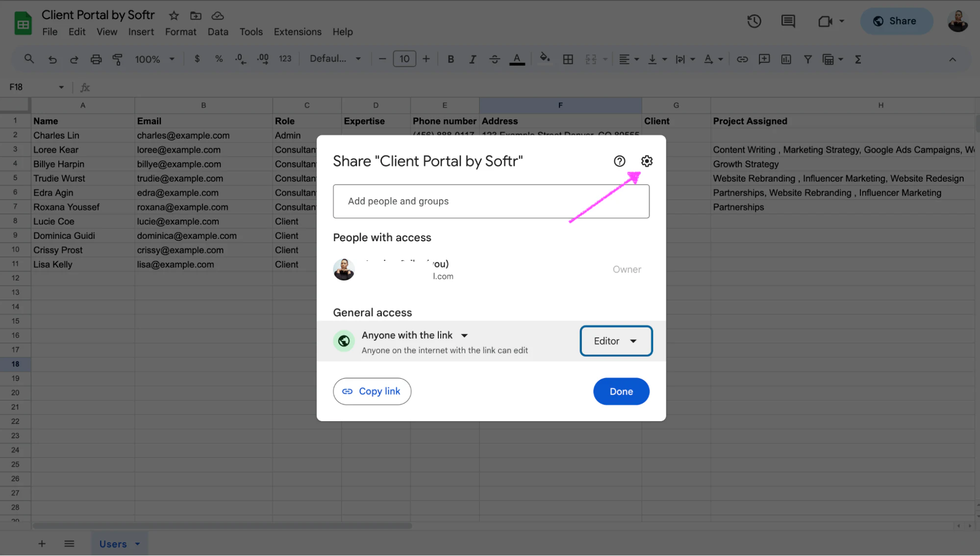Click the search menus magnifier icon
The image size is (980, 556).
pyautogui.click(x=29, y=59)
